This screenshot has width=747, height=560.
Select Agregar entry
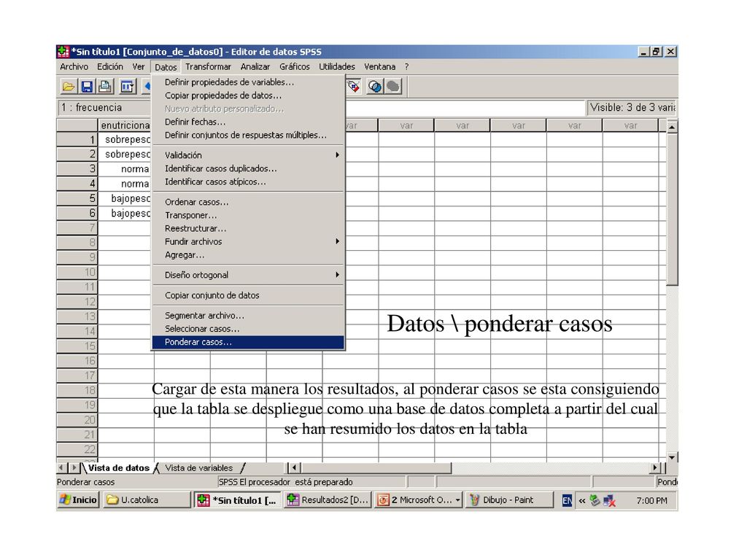248,254
